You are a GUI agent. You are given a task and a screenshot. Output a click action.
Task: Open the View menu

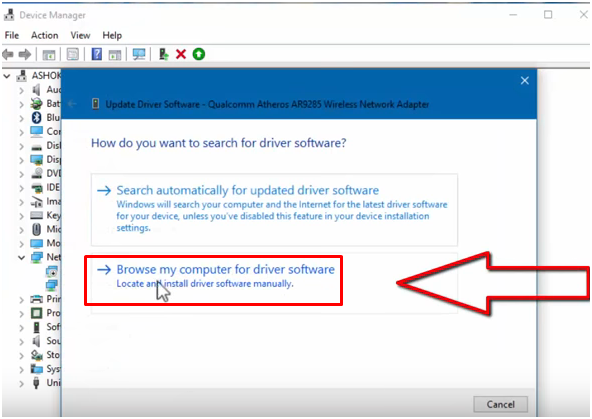80,35
